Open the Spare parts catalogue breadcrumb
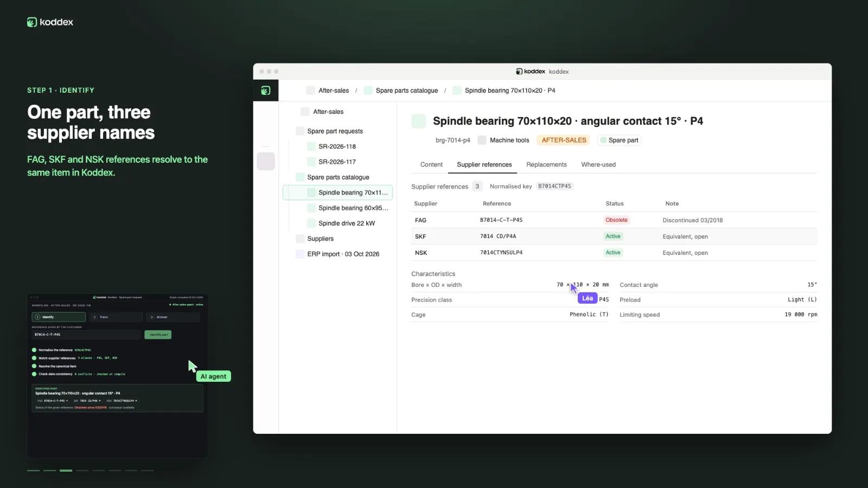868x488 pixels. pos(401,91)
